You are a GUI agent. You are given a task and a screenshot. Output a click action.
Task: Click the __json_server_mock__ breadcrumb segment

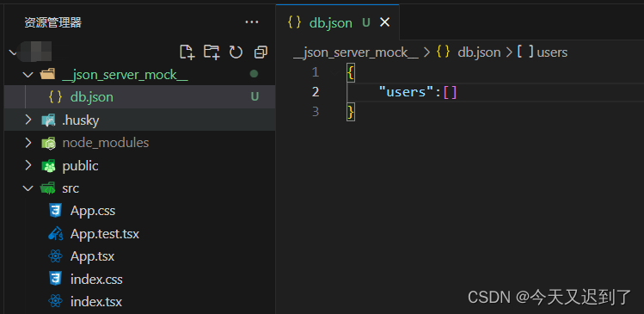pos(356,52)
